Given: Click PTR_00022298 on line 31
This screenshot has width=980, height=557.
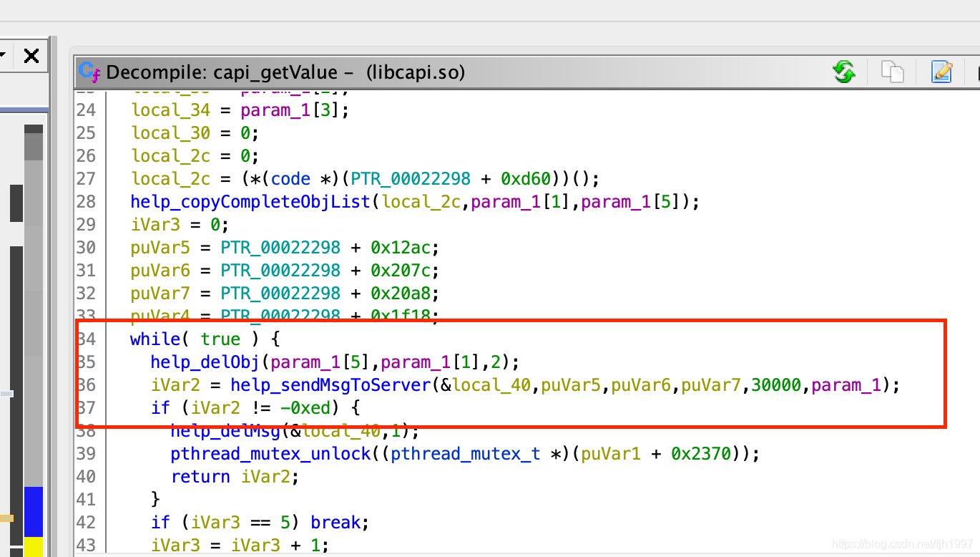Looking at the screenshot, I should coord(280,271).
